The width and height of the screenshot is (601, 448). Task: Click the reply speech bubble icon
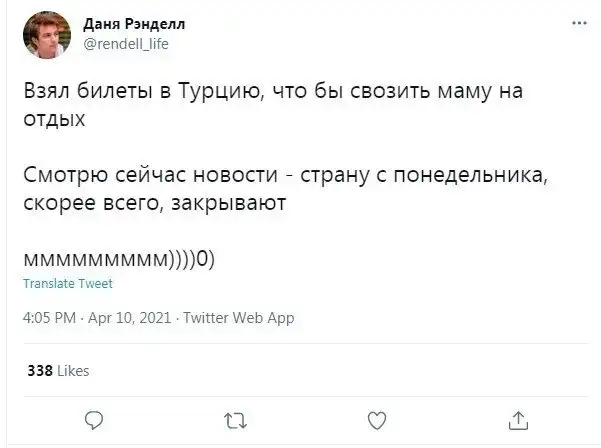[91, 418]
